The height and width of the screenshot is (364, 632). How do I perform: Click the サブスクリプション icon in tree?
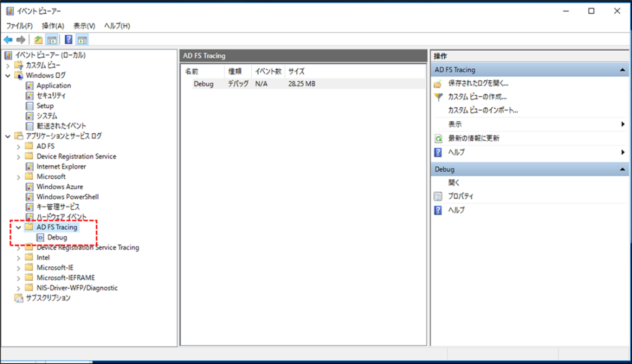19,298
